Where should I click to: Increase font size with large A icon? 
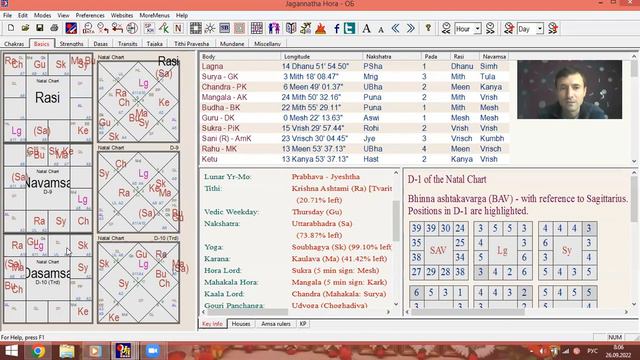[x=367, y=28]
